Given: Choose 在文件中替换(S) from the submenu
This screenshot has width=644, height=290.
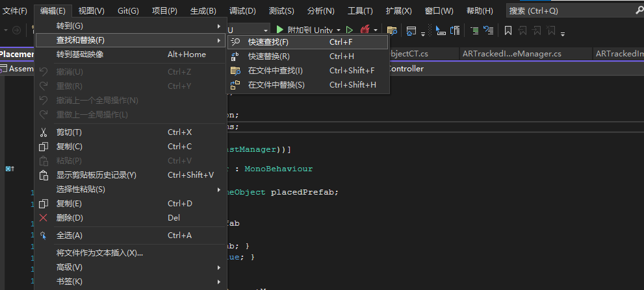Looking at the screenshot, I should [307, 85].
